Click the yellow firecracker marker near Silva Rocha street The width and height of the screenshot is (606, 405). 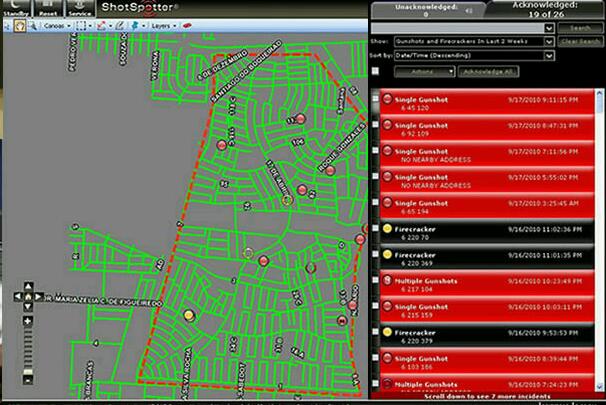(189, 315)
